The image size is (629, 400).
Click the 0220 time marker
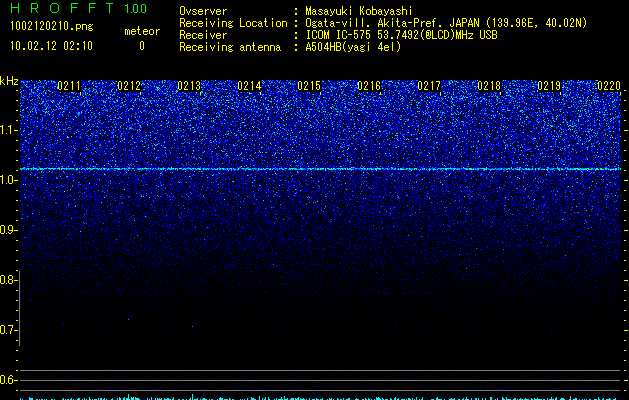click(609, 86)
